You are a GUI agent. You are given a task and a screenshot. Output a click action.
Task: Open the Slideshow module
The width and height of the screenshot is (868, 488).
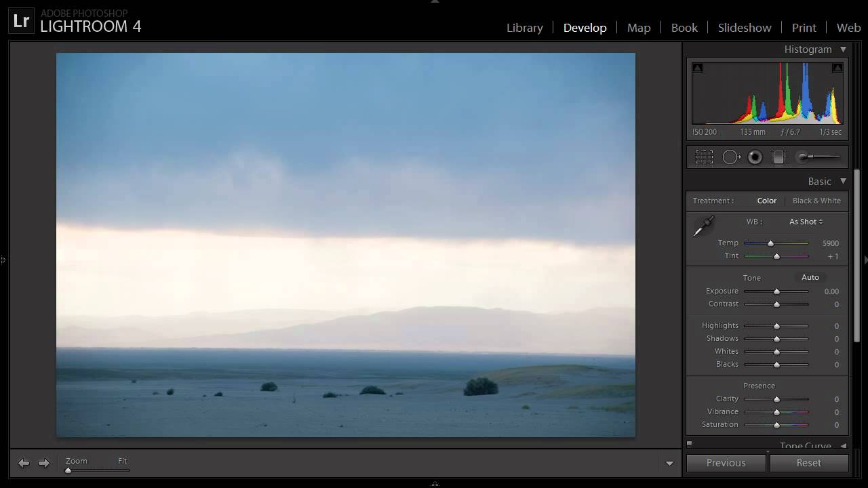click(x=745, y=28)
